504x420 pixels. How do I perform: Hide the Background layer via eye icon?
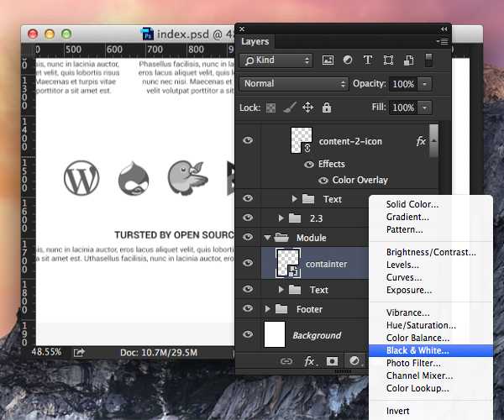point(248,334)
